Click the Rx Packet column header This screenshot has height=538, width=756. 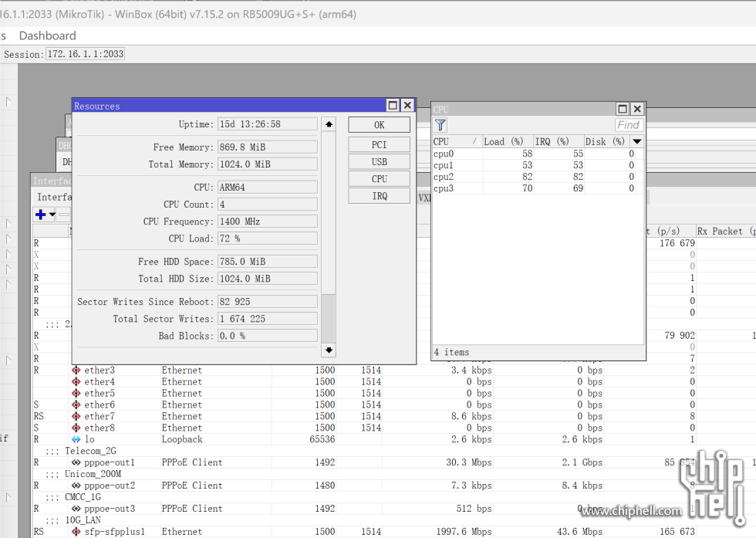[726, 231]
